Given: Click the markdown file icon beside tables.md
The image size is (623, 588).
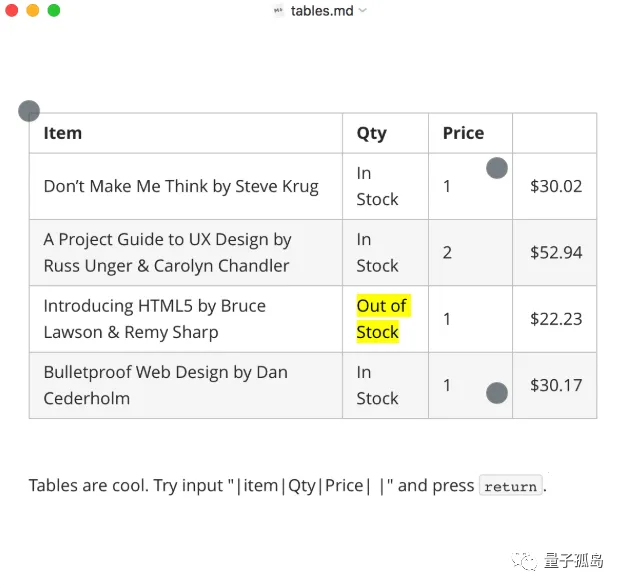Looking at the screenshot, I should pos(278,11).
